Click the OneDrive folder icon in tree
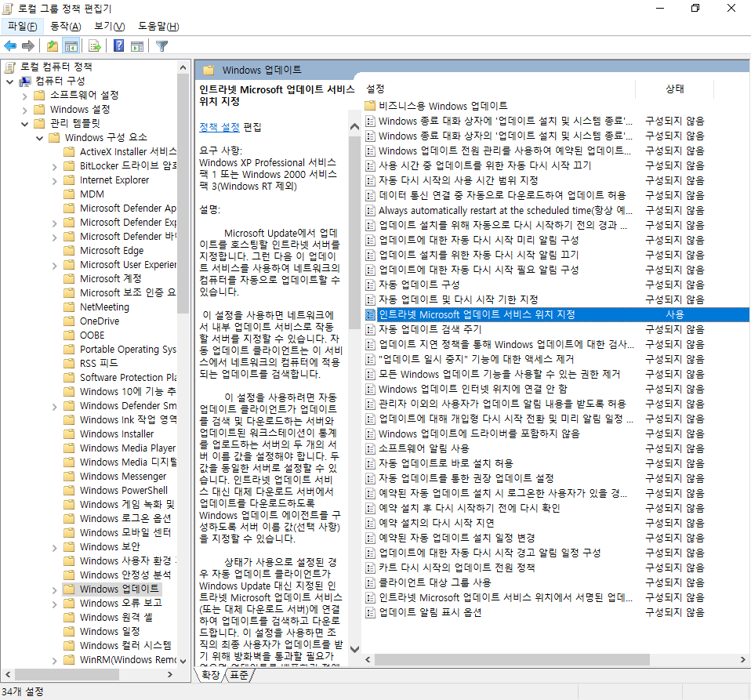The image size is (751, 700). click(70, 321)
